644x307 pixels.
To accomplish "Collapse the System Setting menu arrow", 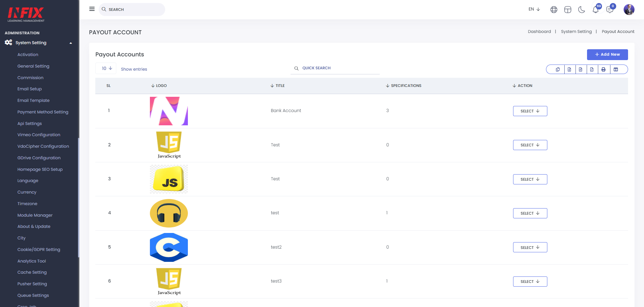I will pyautogui.click(x=71, y=43).
